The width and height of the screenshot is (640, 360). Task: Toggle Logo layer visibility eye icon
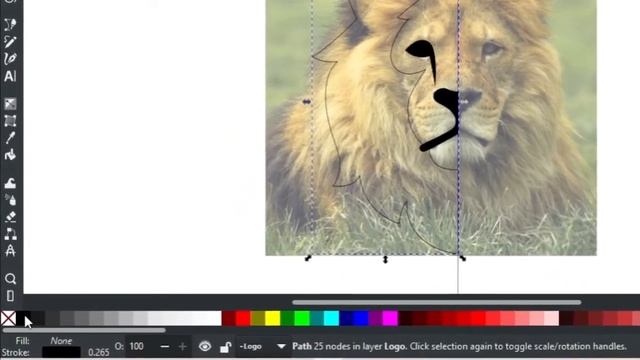tap(205, 347)
